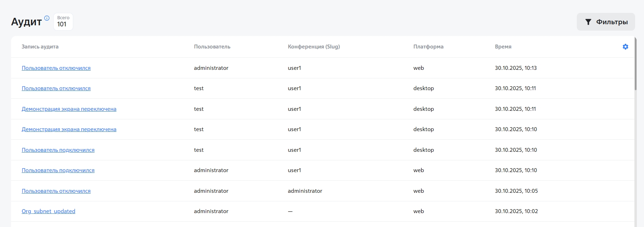644x227 pixels.
Task: Open Пользователь отключился entry by test at 10:11
Action: click(x=56, y=88)
